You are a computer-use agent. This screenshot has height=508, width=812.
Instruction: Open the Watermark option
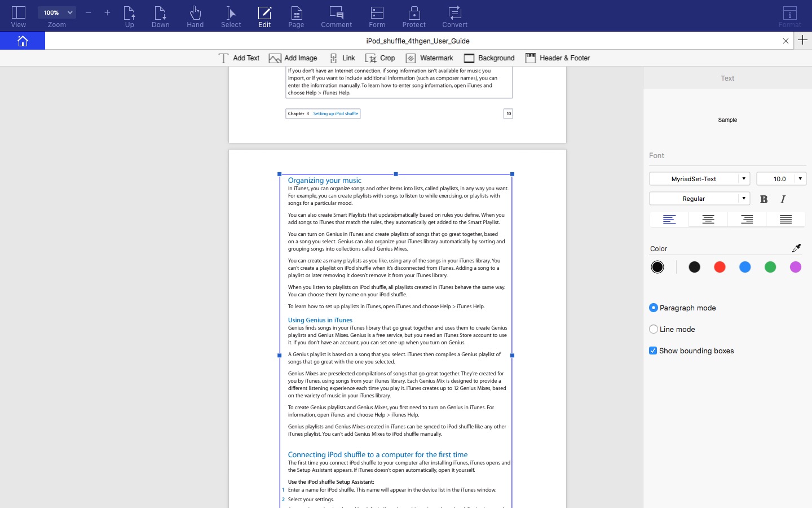pos(430,58)
